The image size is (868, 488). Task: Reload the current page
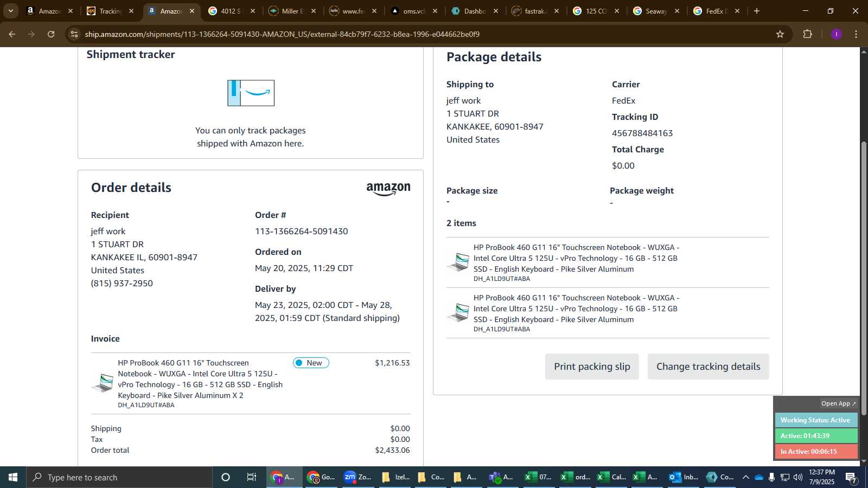(x=51, y=34)
